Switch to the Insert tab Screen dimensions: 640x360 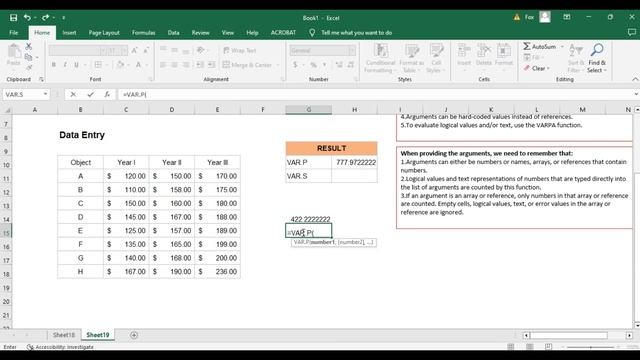point(69,33)
